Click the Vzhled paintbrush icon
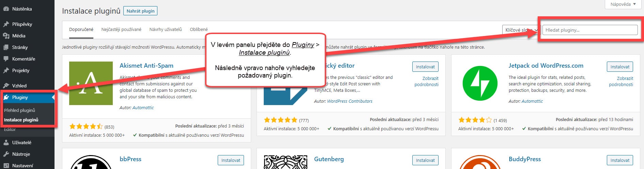 (6, 86)
